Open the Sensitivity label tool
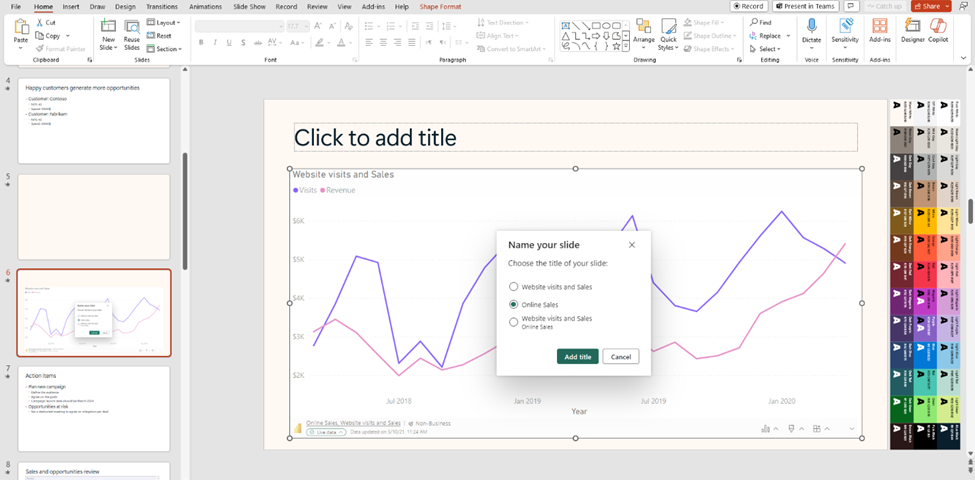The height and width of the screenshot is (480, 975). point(846,25)
